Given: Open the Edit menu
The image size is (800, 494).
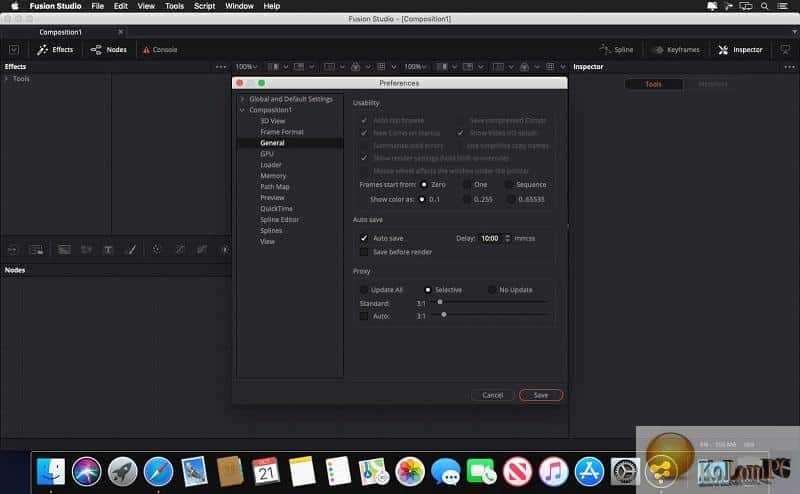Looking at the screenshot, I should [x=121, y=6].
